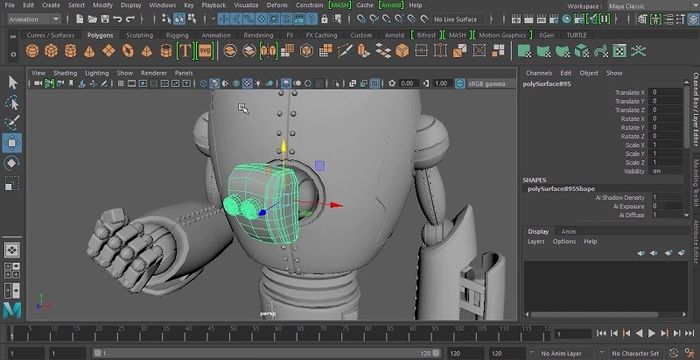Toggle lock selection padlock icon
Screen dimensions: 700x360
(325, 19)
